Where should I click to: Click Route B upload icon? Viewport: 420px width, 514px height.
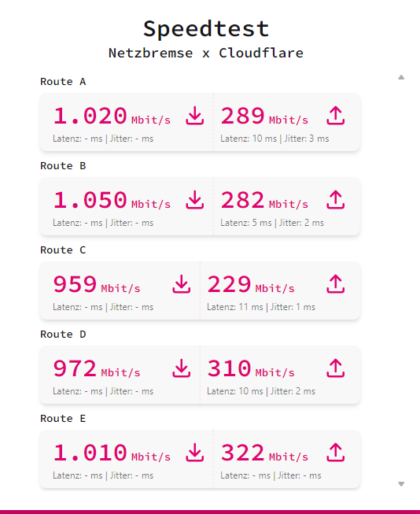tap(336, 200)
